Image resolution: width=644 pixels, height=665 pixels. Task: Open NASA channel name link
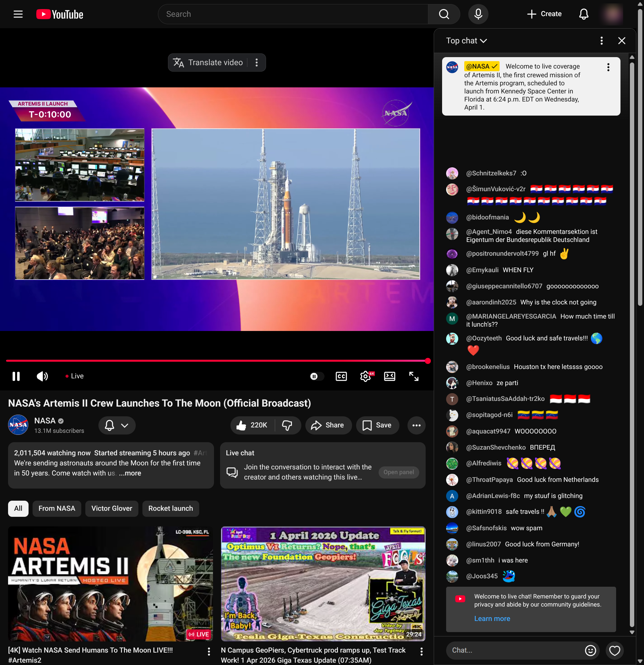[x=45, y=421]
